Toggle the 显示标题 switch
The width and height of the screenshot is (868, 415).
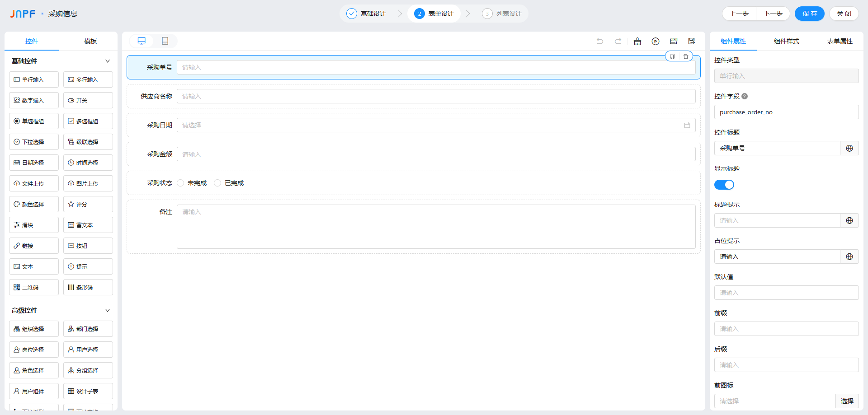(724, 185)
